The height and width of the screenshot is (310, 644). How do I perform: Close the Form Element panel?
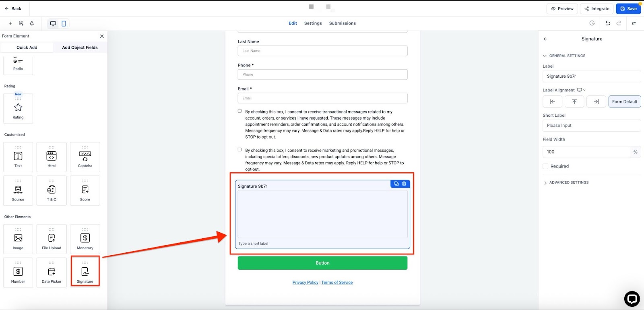102,36
